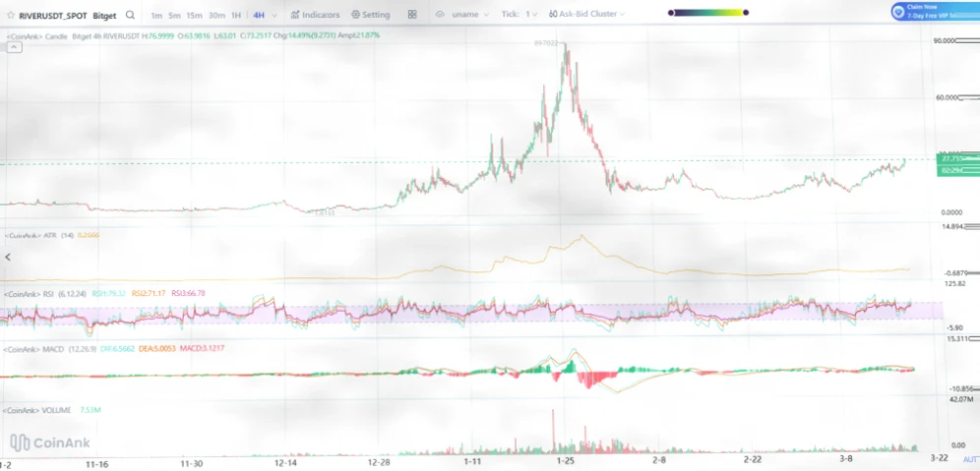Open the symbol search magnifier
The image size is (980, 471).
(x=130, y=15)
